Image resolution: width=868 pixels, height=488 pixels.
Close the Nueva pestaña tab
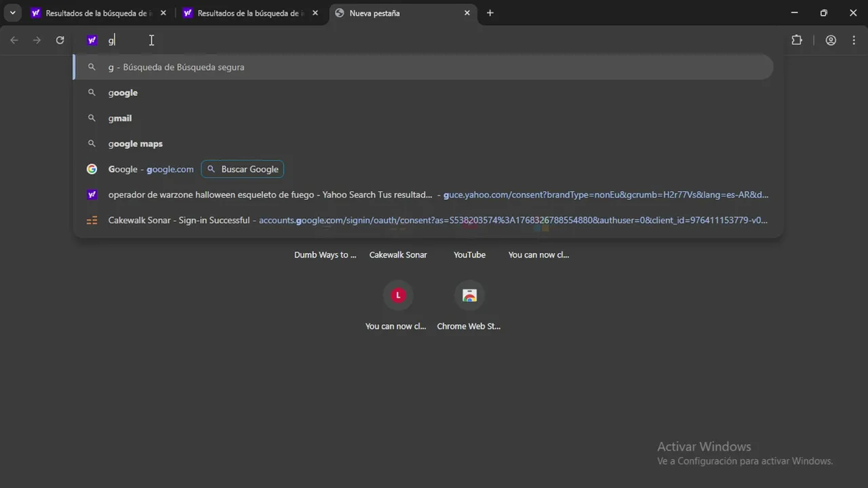tap(467, 13)
